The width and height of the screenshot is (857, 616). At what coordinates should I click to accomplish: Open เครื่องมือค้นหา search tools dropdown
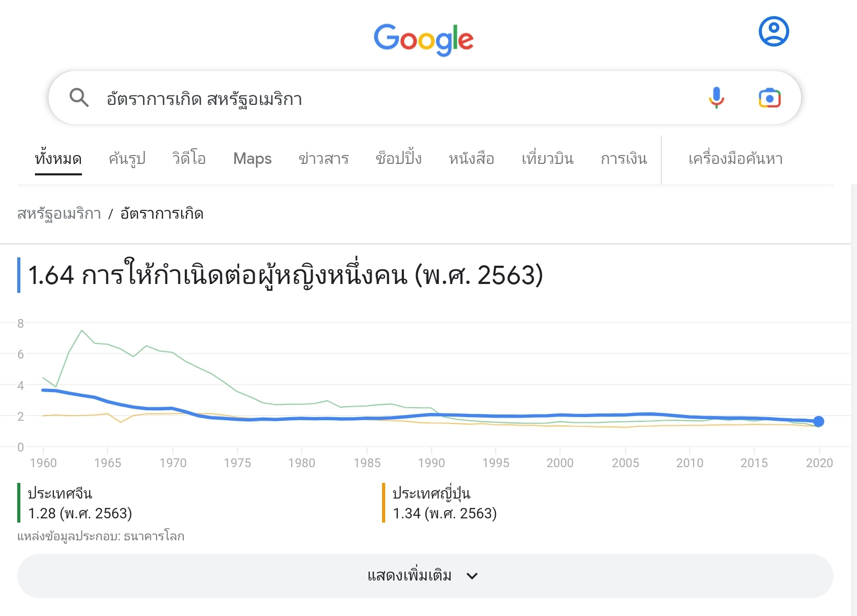pos(735,158)
